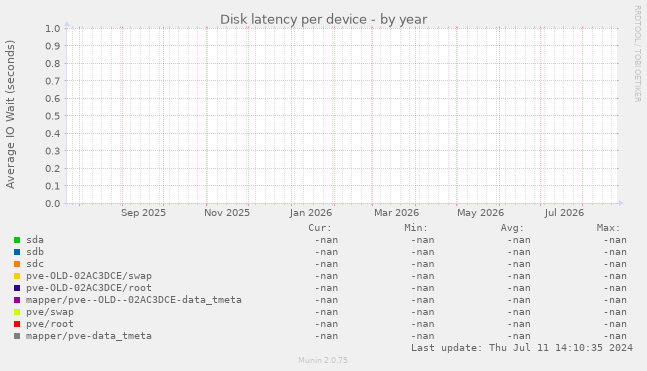This screenshot has height=371, width=647.
Task: Select the sdb legend label
Action: pyautogui.click(x=35, y=252)
